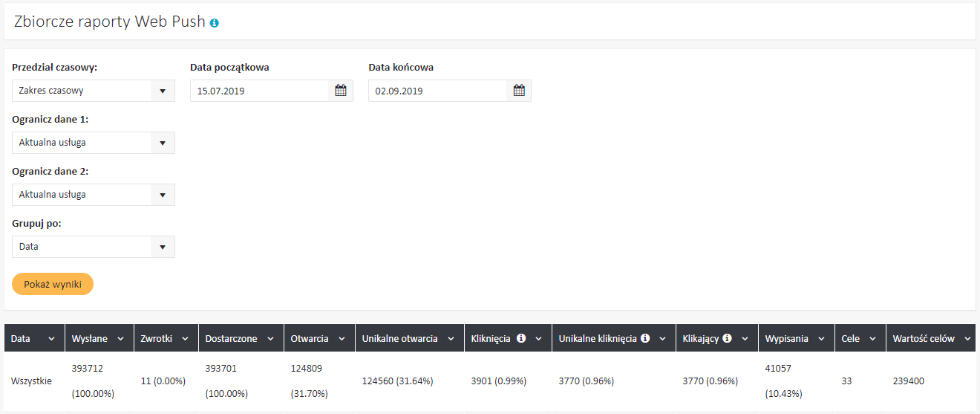Click the info icon next to Kliknięcia
The width and height of the screenshot is (980, 414).
click(521, 338)
